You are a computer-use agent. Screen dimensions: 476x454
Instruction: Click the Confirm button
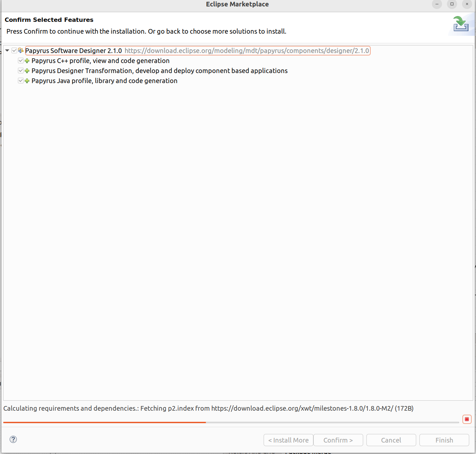tap(338, 440)
